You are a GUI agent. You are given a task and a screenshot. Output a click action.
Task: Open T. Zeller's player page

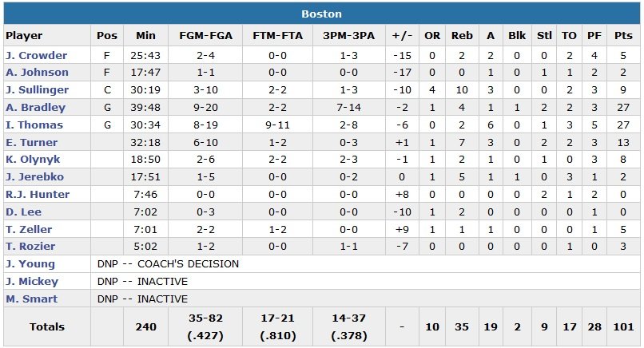(29, 229)
